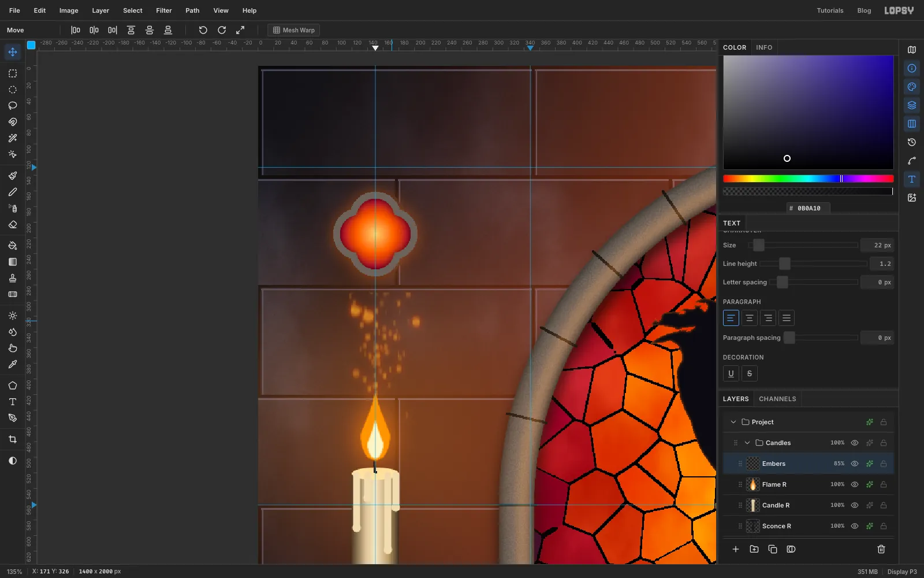The image size is (924, 578).
Task: Select the clone stamp tool
Action: click(x=13, y=278)
